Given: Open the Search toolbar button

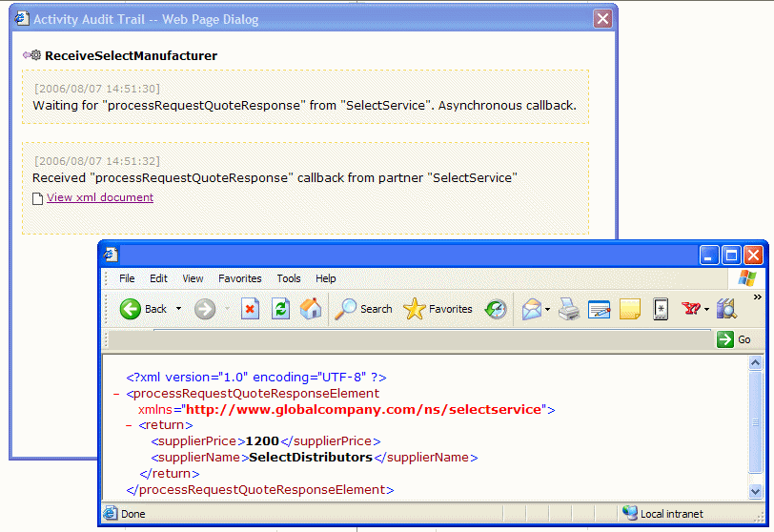Looking at the screenshot, I should click(363, 309).
